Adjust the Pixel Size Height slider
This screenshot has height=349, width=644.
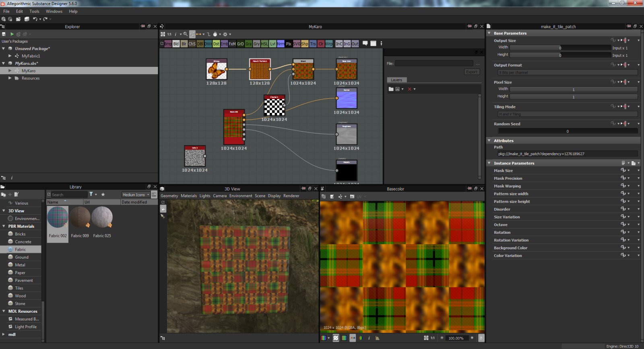coord(574,97)
